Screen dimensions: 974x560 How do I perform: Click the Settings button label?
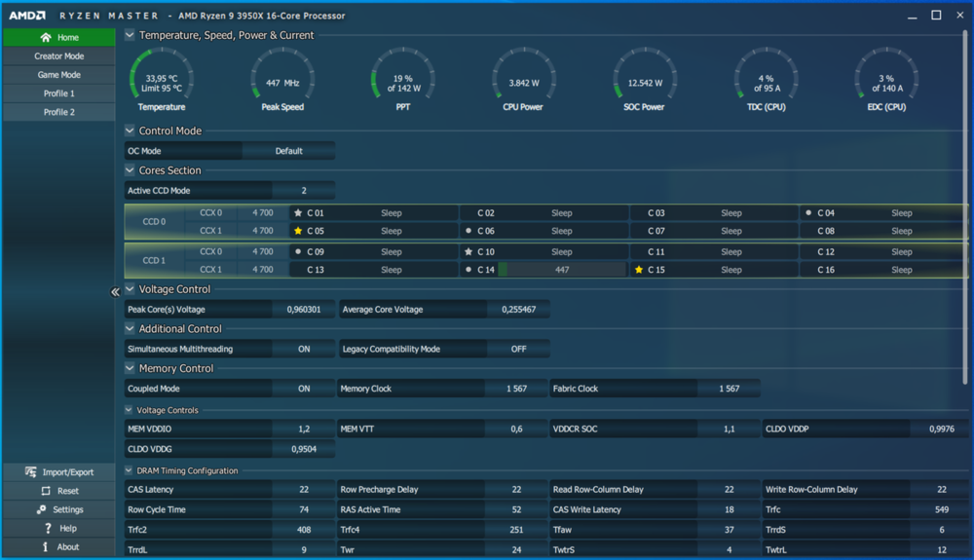point(68,509)
